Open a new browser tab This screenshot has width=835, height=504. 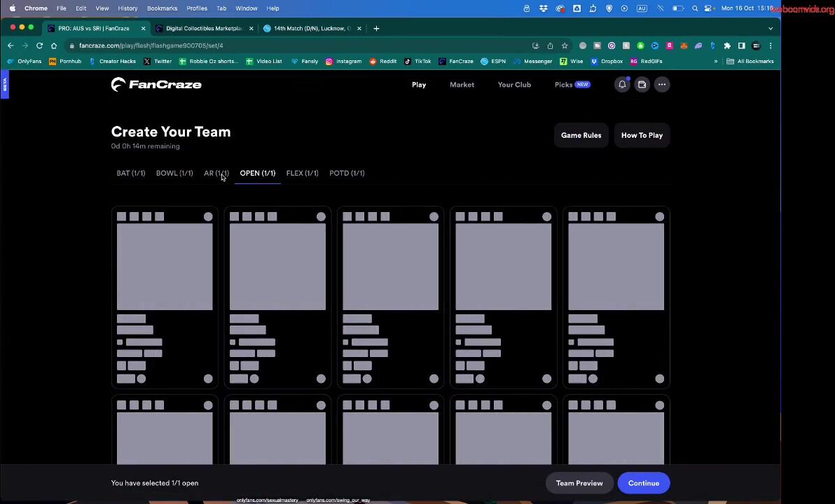(x=376, y=29)
